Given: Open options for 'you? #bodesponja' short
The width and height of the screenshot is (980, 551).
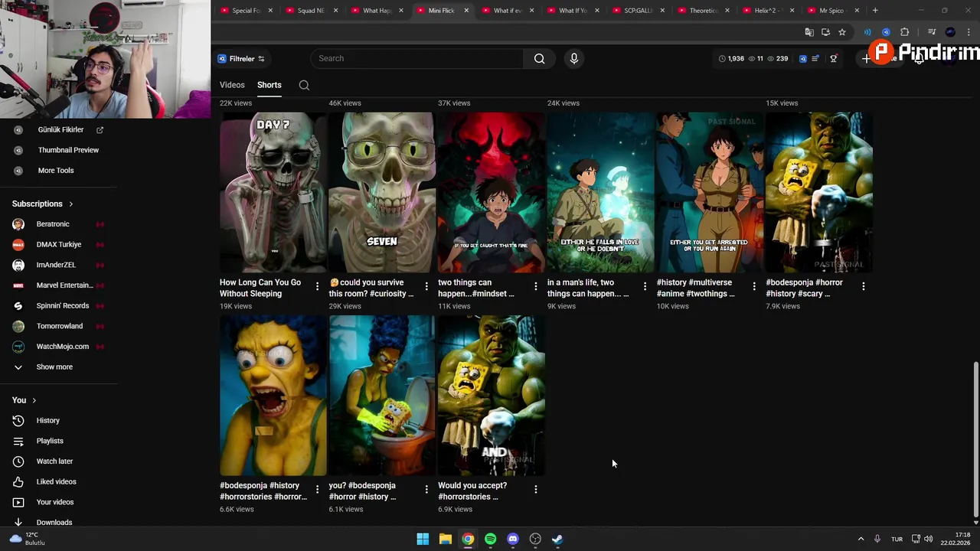Looking at the screenshot, I should pyautogui.click(x=426, y=489).
